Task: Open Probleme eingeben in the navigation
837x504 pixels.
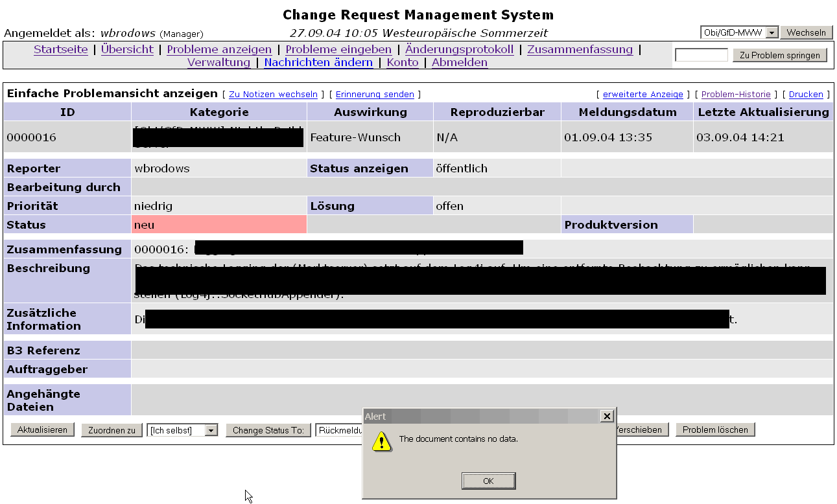Action: [x=338, y=49]
